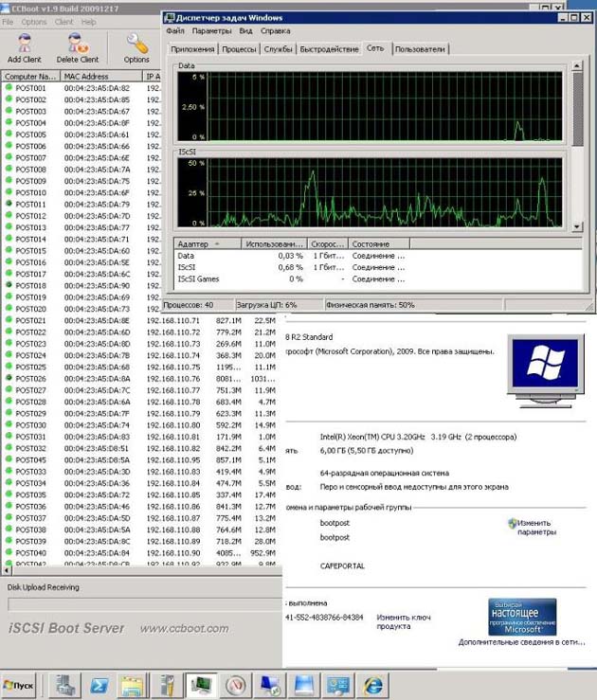Click status icon beside POST011
This screenshot has width=597, height=700.
(9, 204)
